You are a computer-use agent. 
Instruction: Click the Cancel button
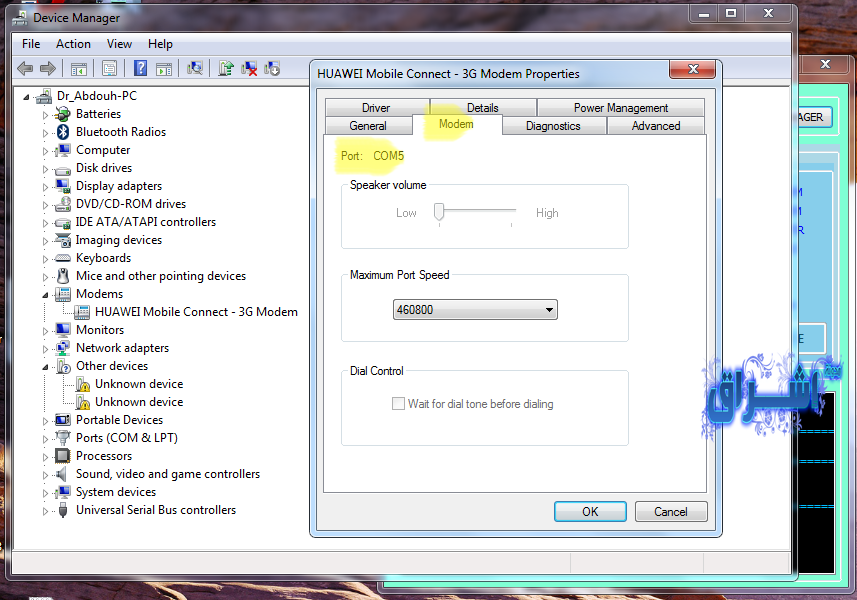coord(671,511)
